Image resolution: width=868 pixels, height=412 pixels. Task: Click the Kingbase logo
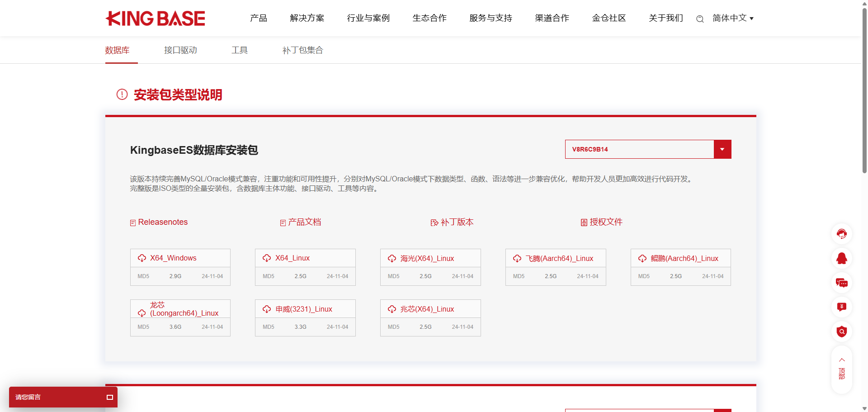155,19
